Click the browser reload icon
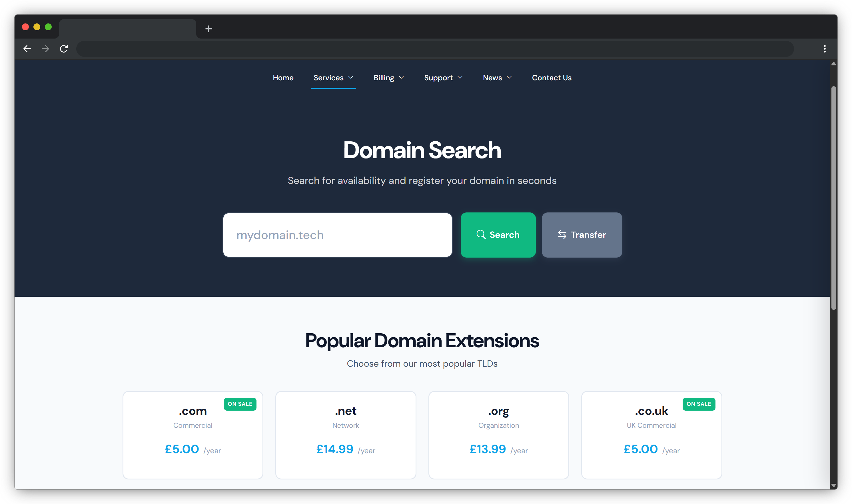Image resolution: width=852 pixels, height=504 pixels. pos(64,49)
